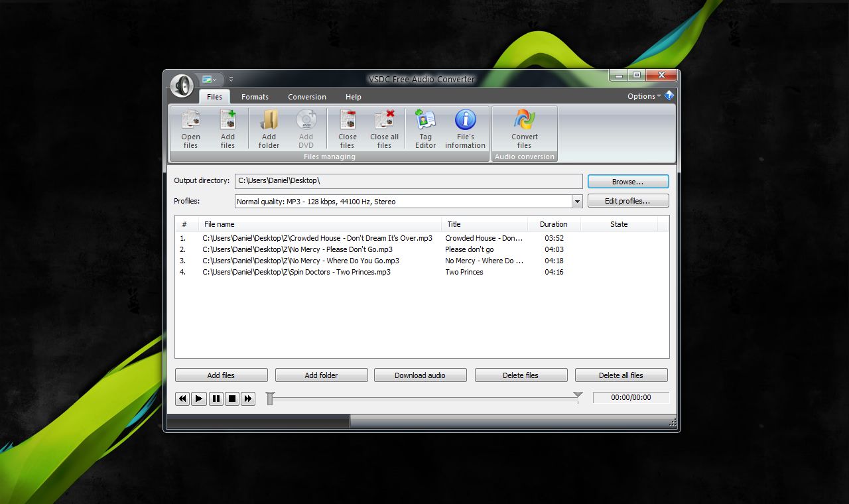Screen dimensions: 849x504
Task: Expand the Profiles dropdown arrow
Action: pos(577,202)
